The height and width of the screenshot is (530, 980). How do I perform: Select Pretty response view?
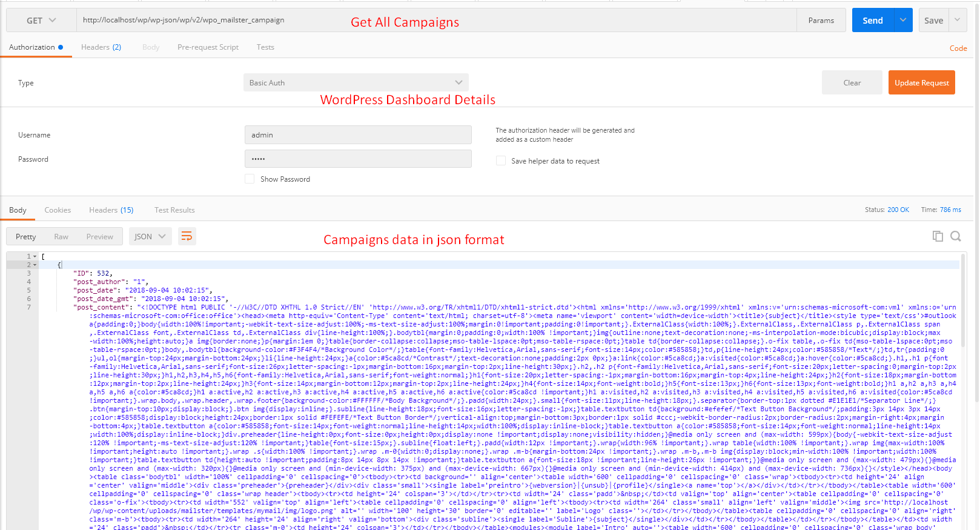click(x=25, y=237)
